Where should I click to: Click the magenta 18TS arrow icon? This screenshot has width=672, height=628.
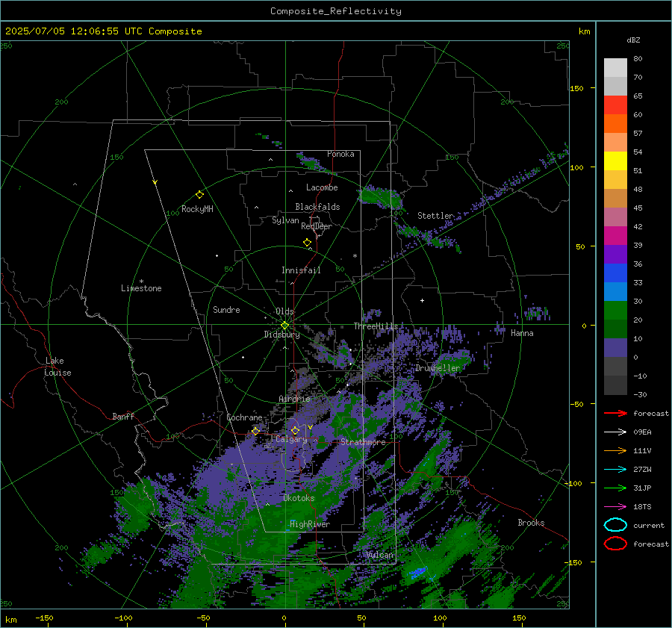pyautogui.click(x=615, y=507)
